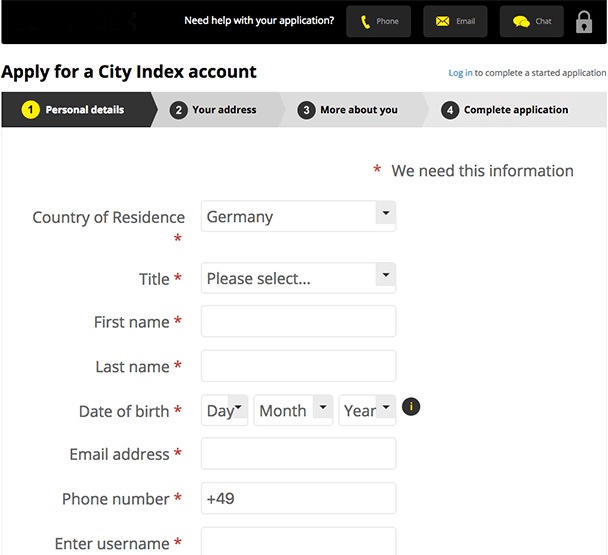The image size is (608, 555).
Task: Open the Month dropdown for birth date
Action: coord(293,410)
